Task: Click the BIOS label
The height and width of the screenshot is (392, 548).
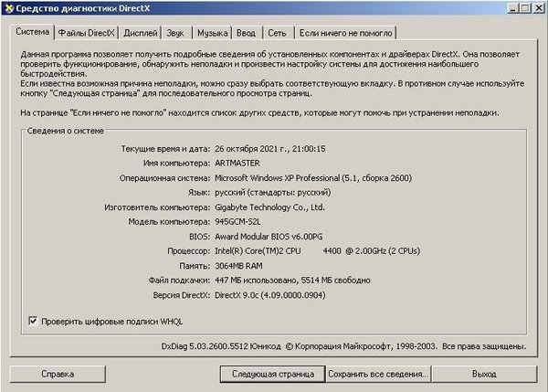Action: click(x=199, y=237)
